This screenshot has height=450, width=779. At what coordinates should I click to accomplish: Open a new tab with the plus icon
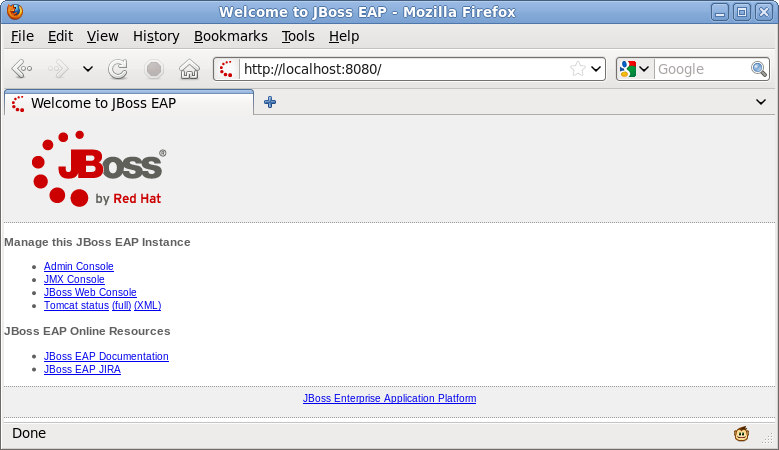(270, 102)
